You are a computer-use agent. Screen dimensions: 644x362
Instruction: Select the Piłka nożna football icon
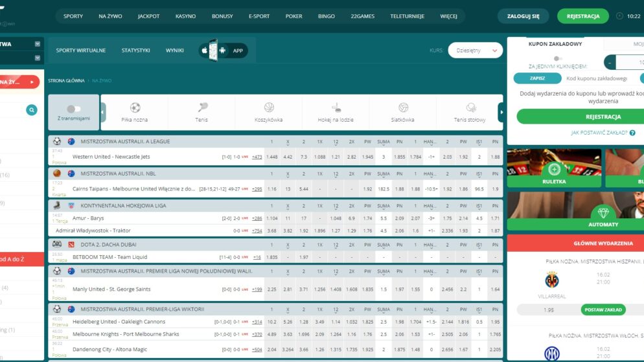pyautogui.click(x=135, y=107)
